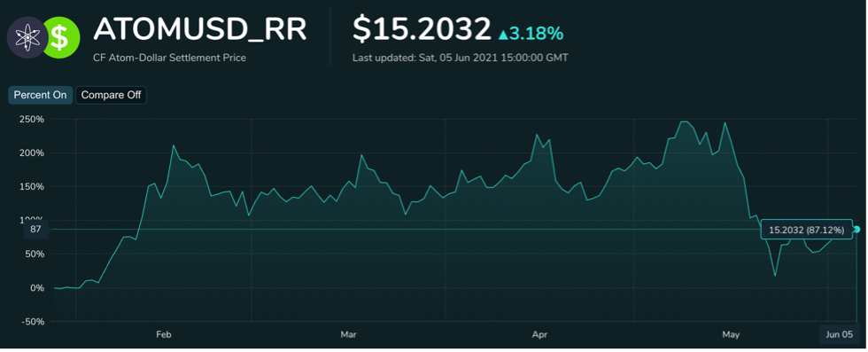Click the Apr x-axis label
Viewport: 868px width, 352px height.
point(539,334)
